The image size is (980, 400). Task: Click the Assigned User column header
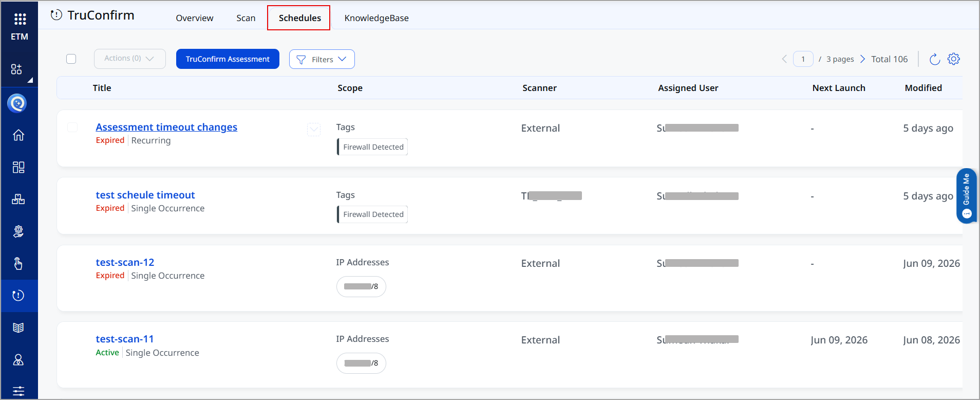[x=688, y=88]
